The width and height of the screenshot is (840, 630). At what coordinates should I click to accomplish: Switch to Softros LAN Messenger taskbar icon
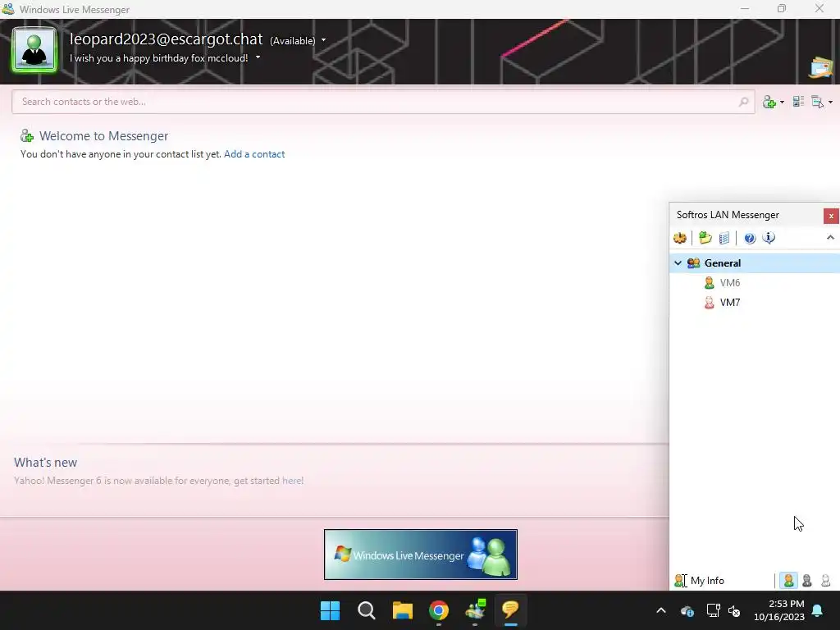point(510,610)
